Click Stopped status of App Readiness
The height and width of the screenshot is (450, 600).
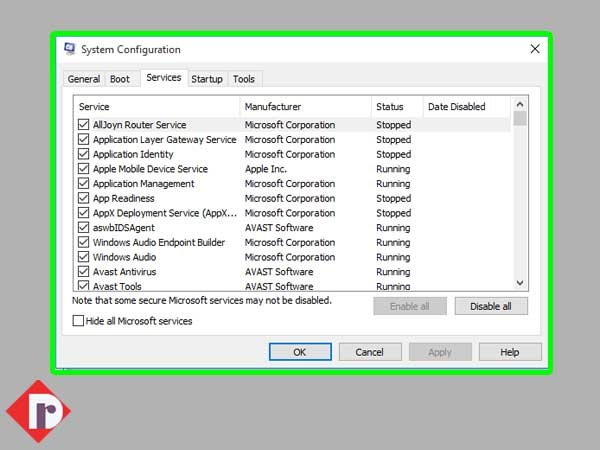393,198
